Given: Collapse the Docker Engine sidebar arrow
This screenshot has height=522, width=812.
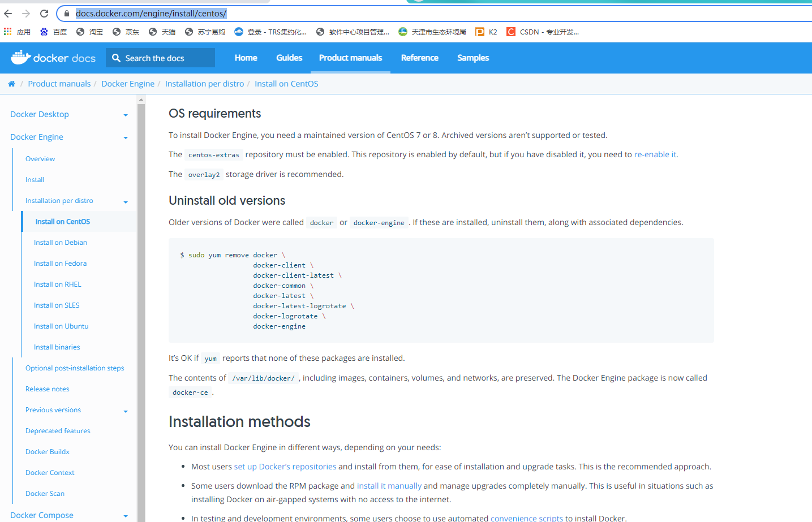Looking at the screenshot, I should point(126,138).
